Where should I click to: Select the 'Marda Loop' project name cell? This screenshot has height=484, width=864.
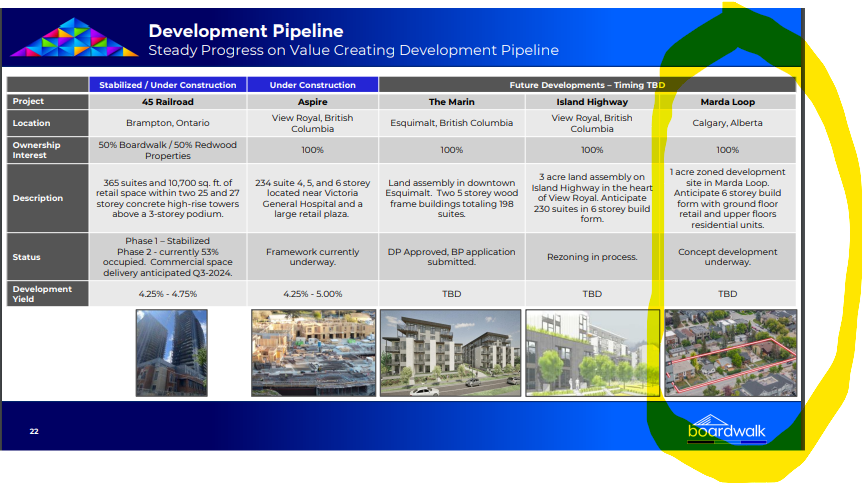click(727, 102)
